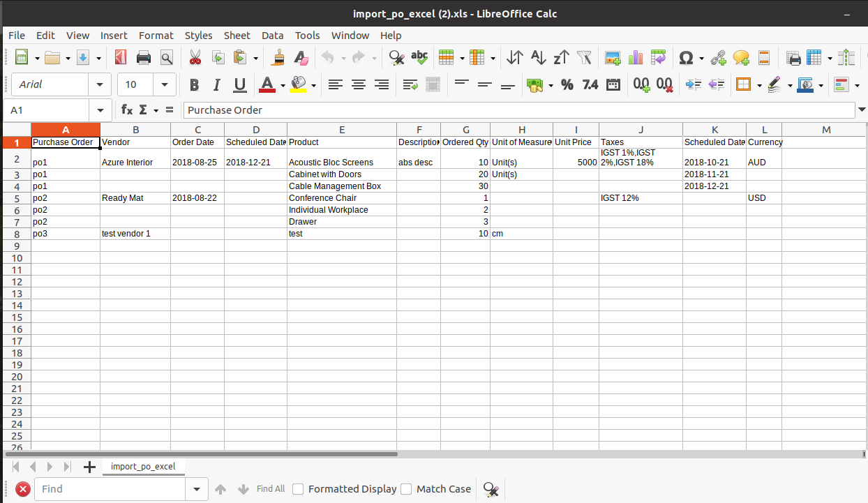This screenshot has width=868, height=503.
Task: Align text left
Action: (336, 84)
